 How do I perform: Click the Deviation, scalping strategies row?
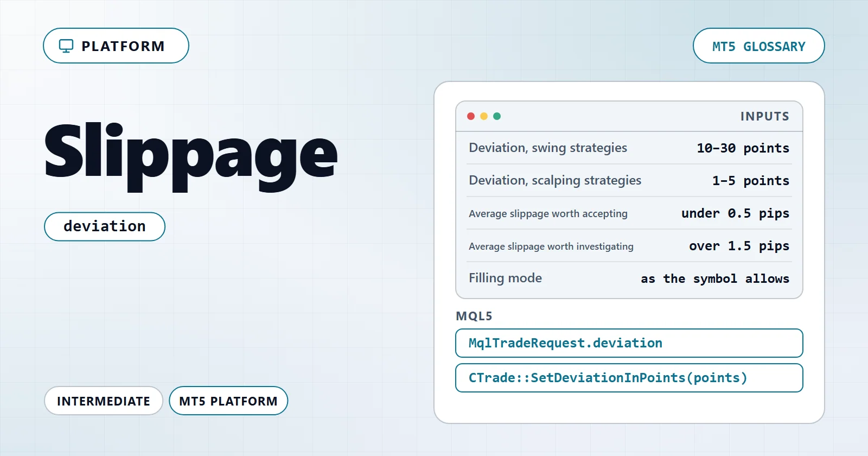click(629, 180)
